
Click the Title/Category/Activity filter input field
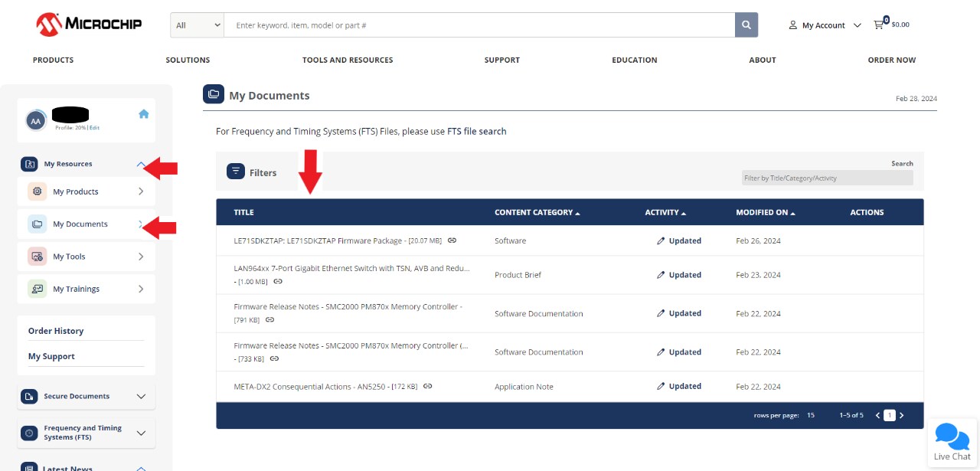(827, 177)
